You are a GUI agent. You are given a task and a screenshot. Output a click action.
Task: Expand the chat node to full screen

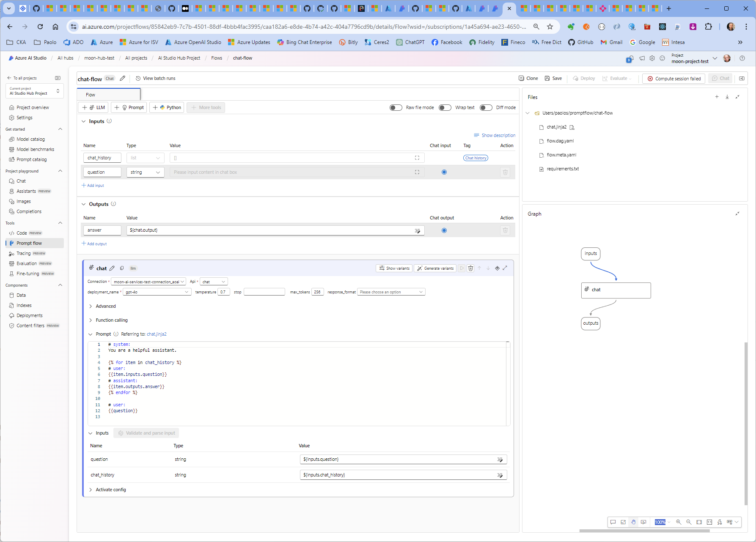(505, 268)
